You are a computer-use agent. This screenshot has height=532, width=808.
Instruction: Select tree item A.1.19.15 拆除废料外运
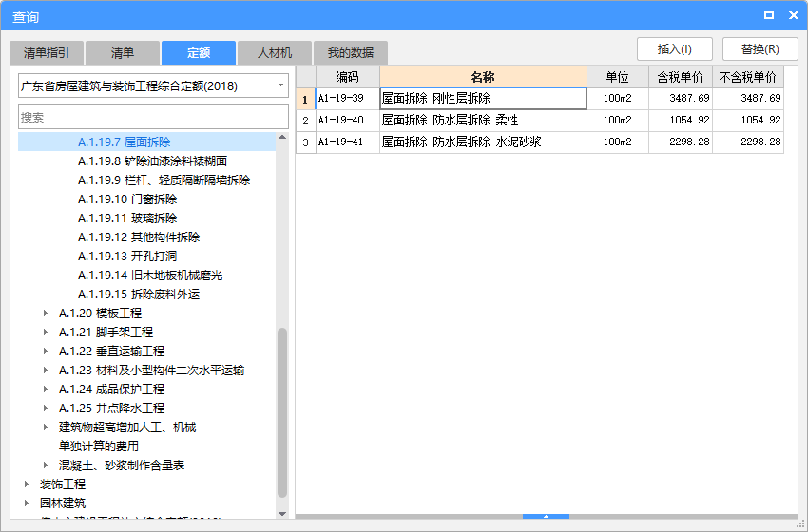139,294
